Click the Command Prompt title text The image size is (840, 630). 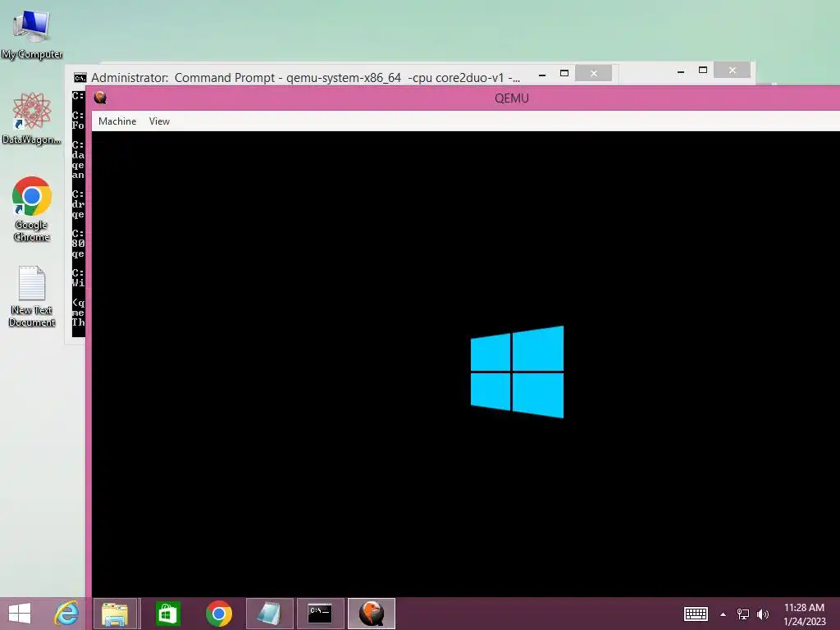click(305, 78)
